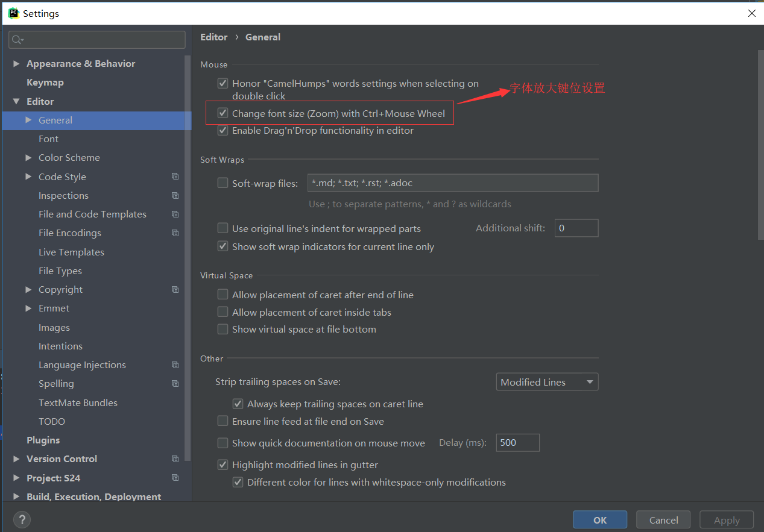Screen dimensions: 764x532
Task: Select Font under Editor
Action: tap(48, 139)
